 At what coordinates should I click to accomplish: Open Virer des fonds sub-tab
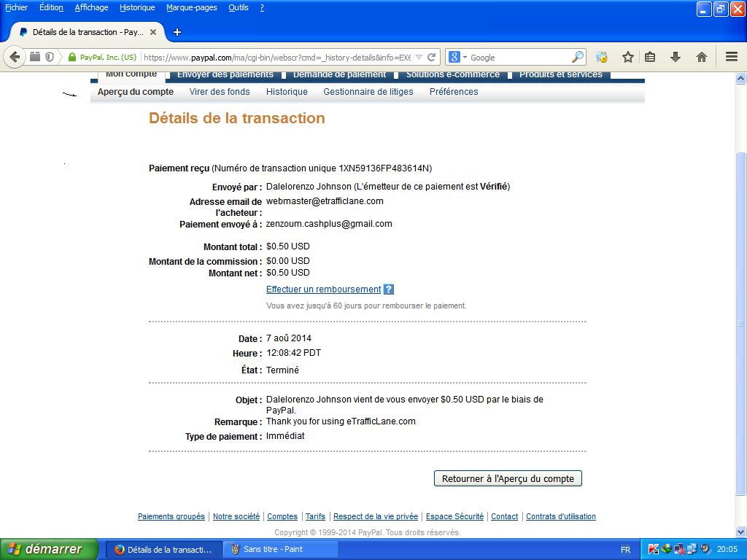(220, 91)
